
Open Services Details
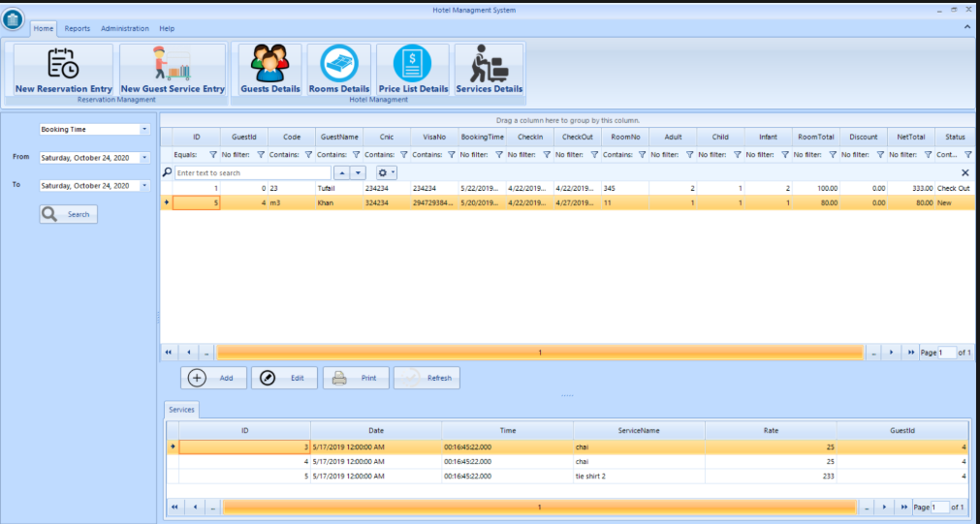click(x=489, y=70)
